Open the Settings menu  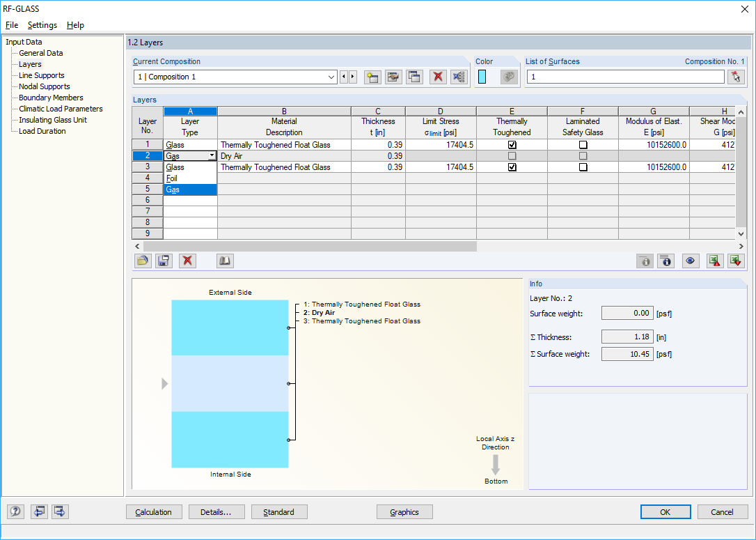[x=42, y=25]
